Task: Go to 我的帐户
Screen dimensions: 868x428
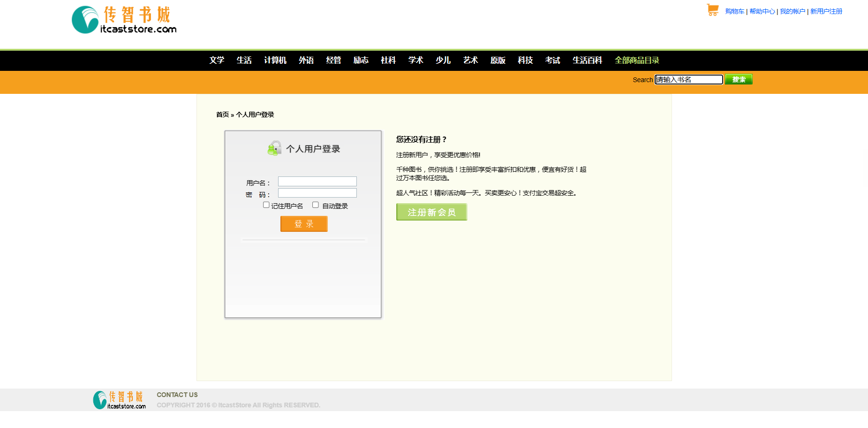Action: click(x=793, y=11)
